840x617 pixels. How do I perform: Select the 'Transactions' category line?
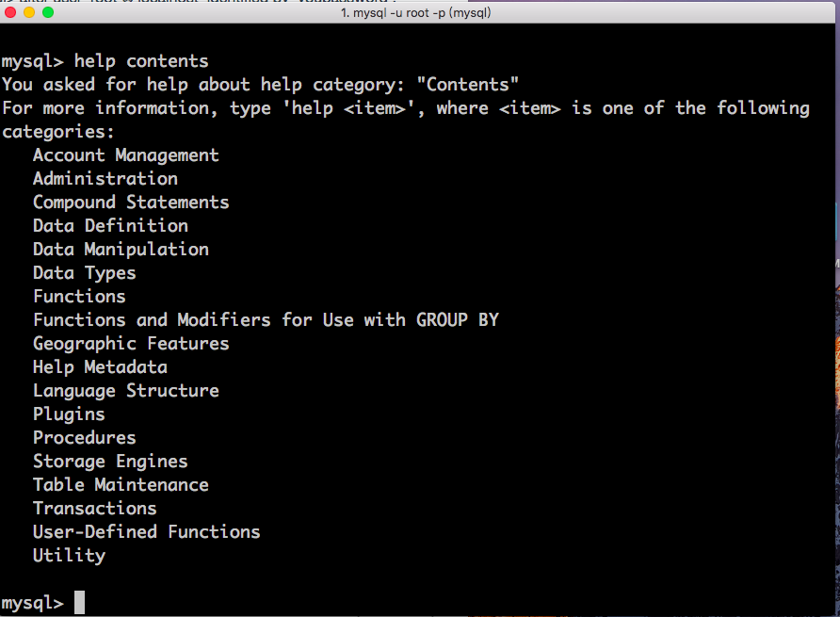pos(95,509)
